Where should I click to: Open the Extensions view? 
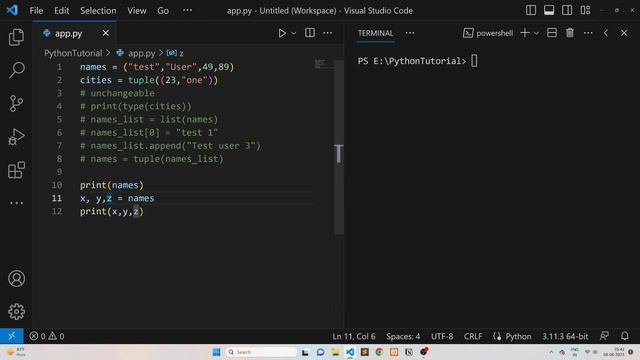coord(16,170)
